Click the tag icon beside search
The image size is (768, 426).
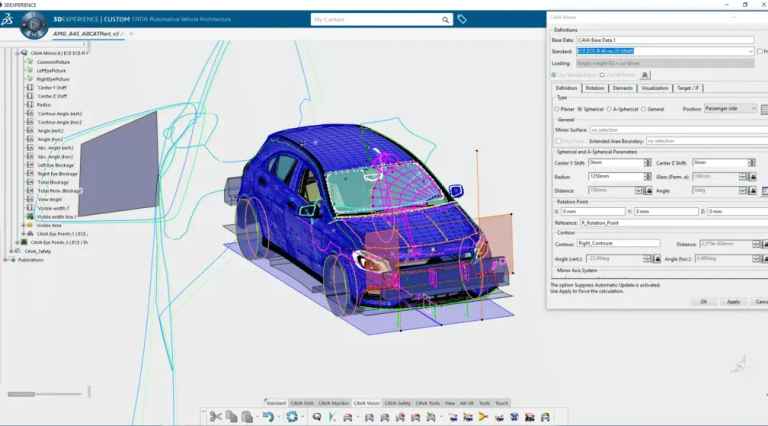coord(462,19)
